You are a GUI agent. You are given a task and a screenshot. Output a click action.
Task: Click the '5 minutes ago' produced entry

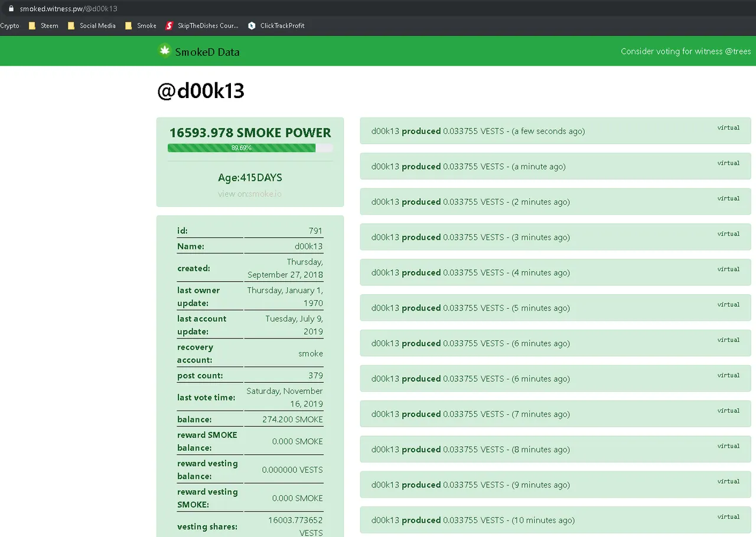[x=555, y=308]
